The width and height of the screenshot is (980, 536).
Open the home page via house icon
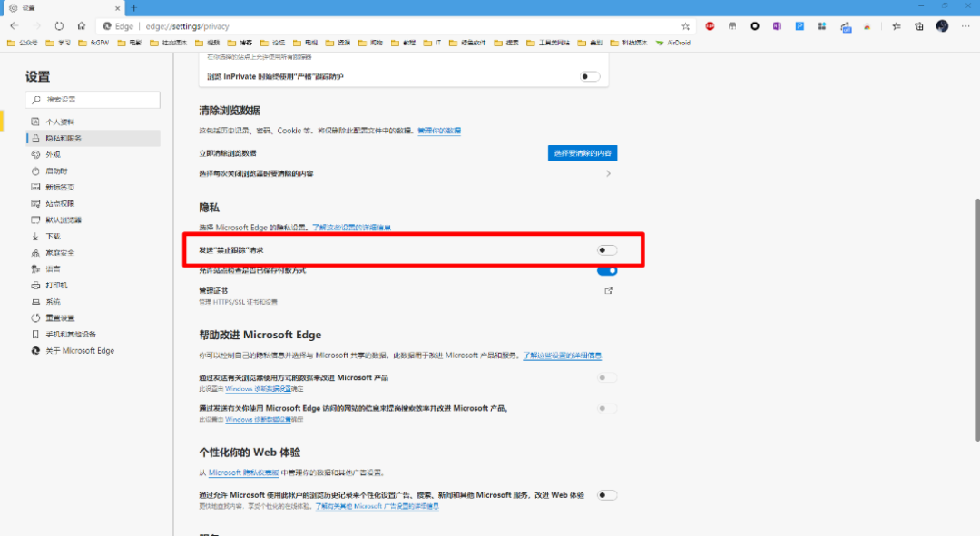coord(82,26)
